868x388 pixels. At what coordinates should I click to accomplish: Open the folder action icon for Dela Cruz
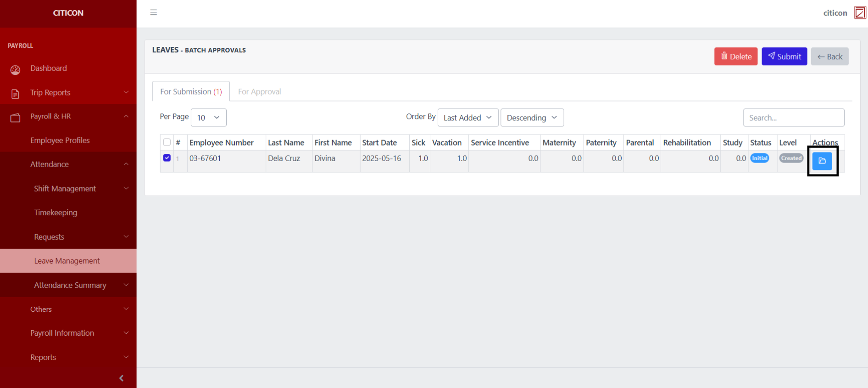822,161
